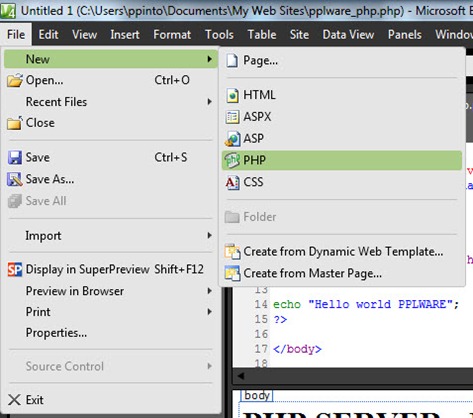Select Preview in Browser entry
Screen dimensions: 473x418
click(111, 291)
